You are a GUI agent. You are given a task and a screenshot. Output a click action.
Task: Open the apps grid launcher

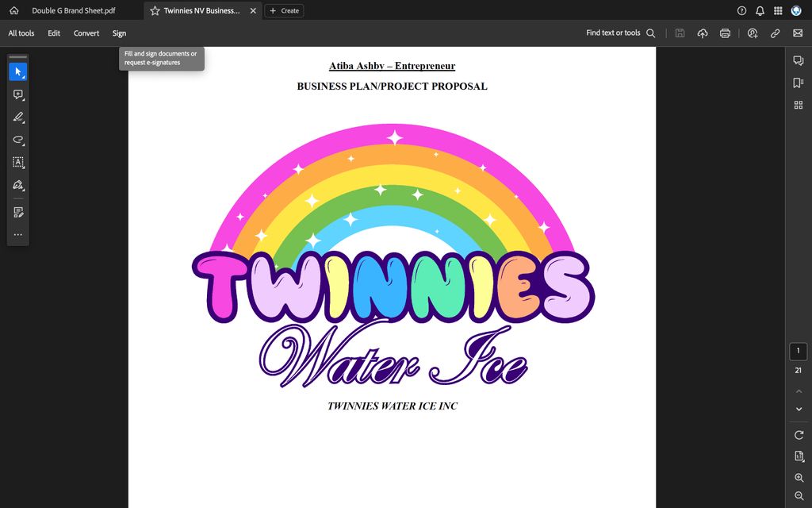[778, 10]
